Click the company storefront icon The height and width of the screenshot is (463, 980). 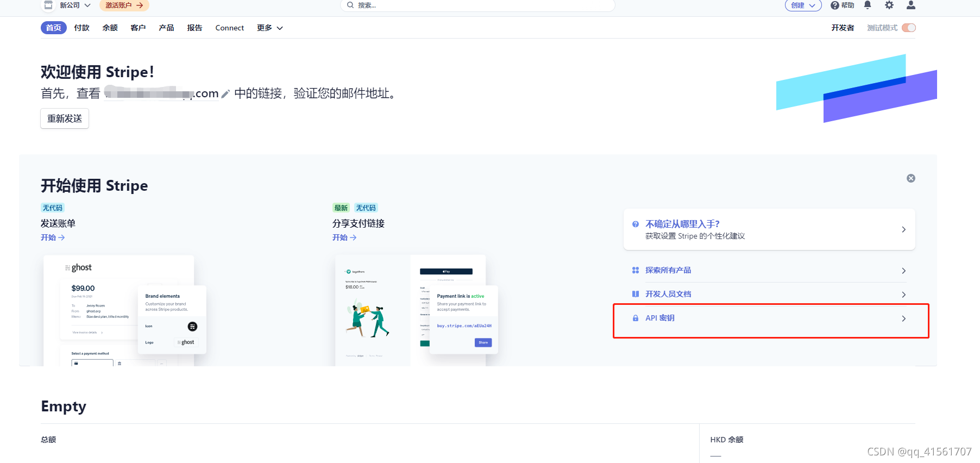(48, 5)
